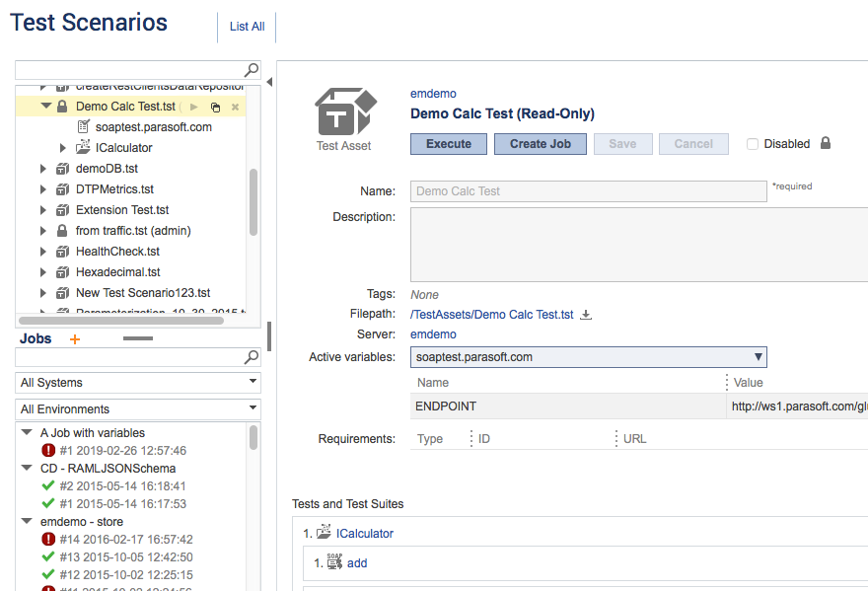Viewport: 868px width, 591px height.
Task: Click the Value column header
Action: [748, 383]
